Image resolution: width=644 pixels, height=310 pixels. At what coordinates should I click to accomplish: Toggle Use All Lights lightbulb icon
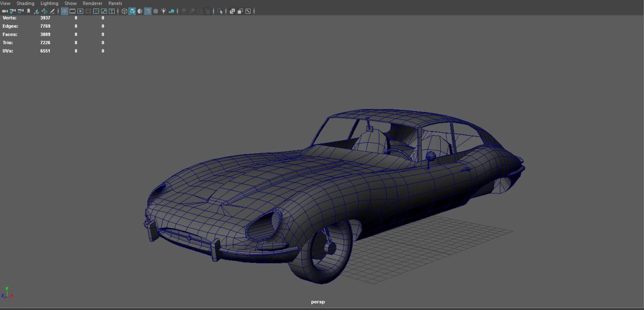click(x=164, y=11)
